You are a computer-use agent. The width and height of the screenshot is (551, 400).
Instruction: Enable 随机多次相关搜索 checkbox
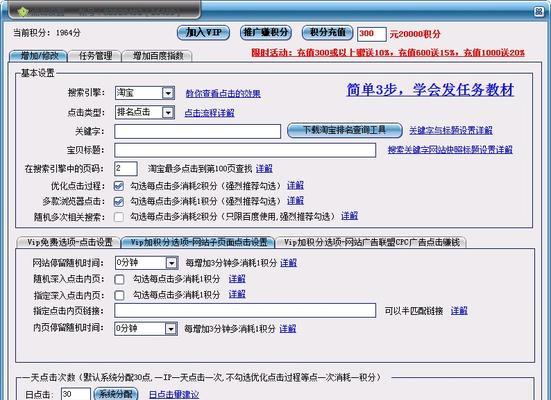tap(119, 217)
